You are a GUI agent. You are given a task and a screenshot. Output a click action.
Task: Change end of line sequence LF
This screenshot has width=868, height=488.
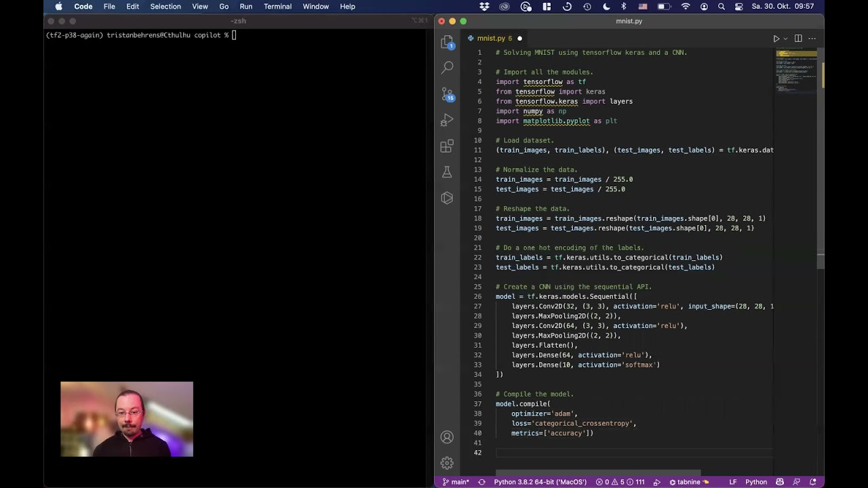[x=733, y=482]
